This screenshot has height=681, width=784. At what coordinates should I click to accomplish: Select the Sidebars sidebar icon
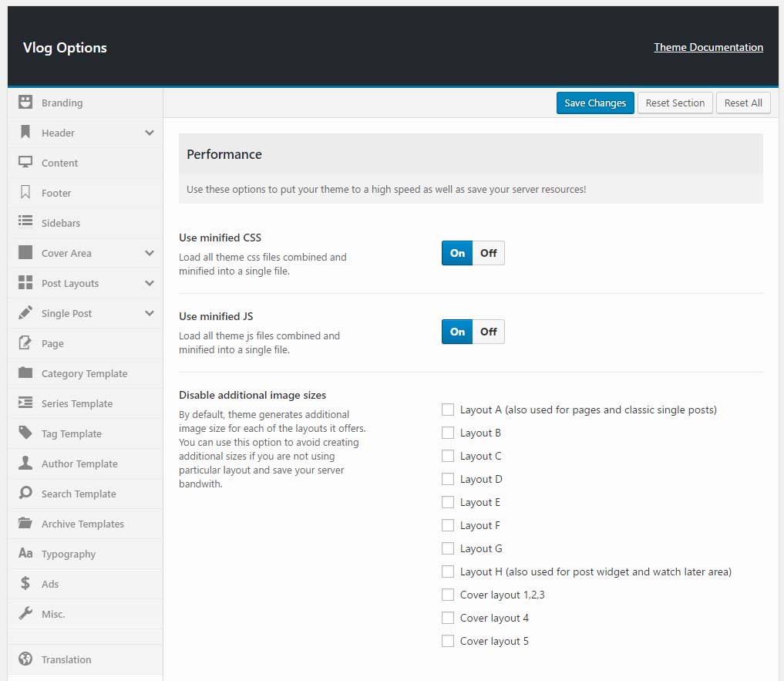click(x=24, y=223)
